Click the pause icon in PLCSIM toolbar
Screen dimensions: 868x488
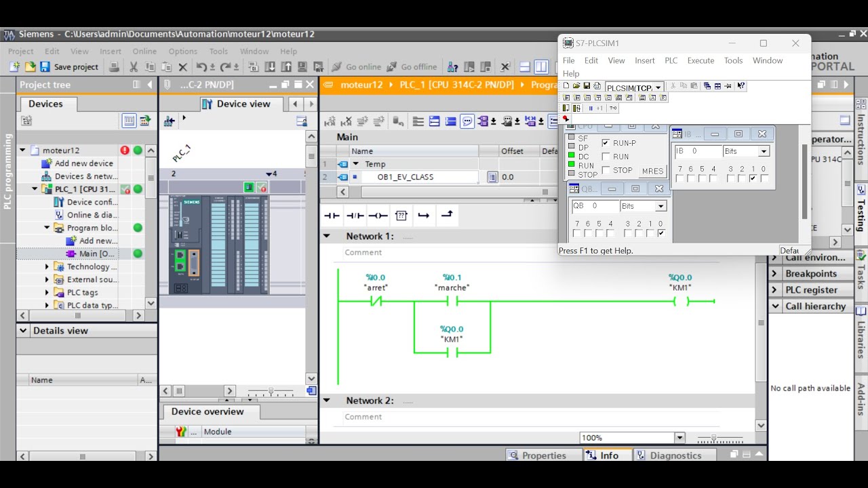pyautogui.click(x=591, y=108)
